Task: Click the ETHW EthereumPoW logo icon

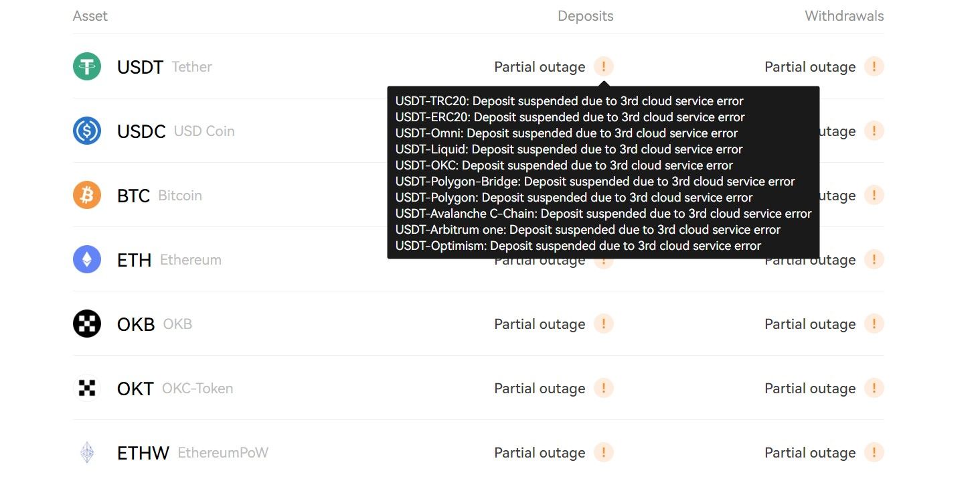Action: click(x=87, y=452)
